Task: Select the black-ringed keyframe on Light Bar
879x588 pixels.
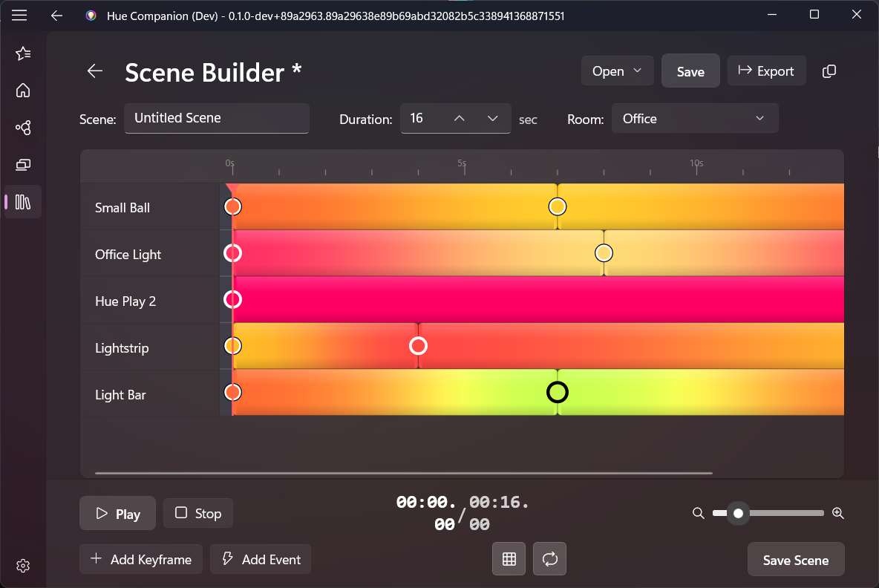Action: click(x=557, y=392)
